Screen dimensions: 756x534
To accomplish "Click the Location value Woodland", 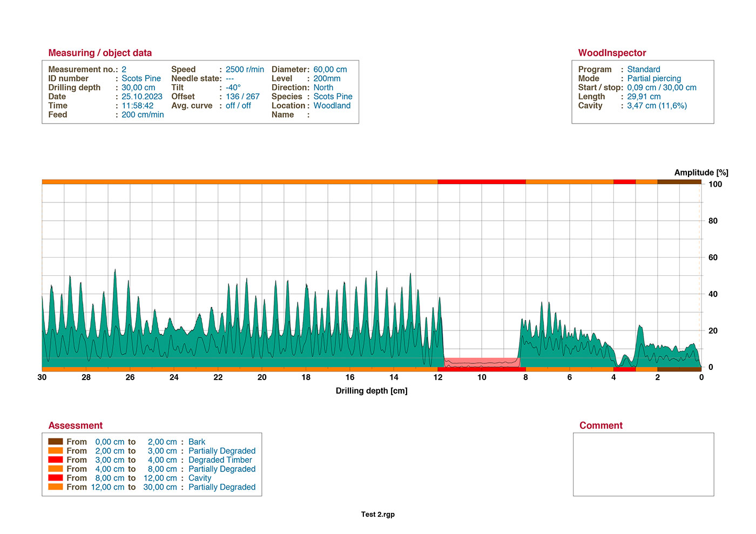I will point(332,106).
